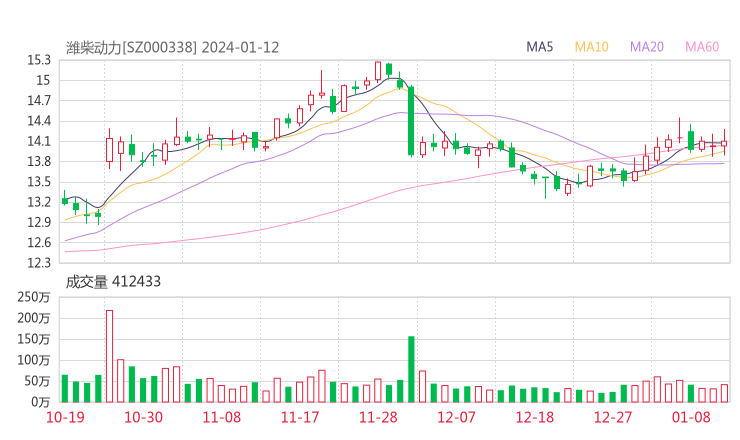Click the tall green volume bar near 150万
Viewport: 740px width, 440px height.
point(412,369)
